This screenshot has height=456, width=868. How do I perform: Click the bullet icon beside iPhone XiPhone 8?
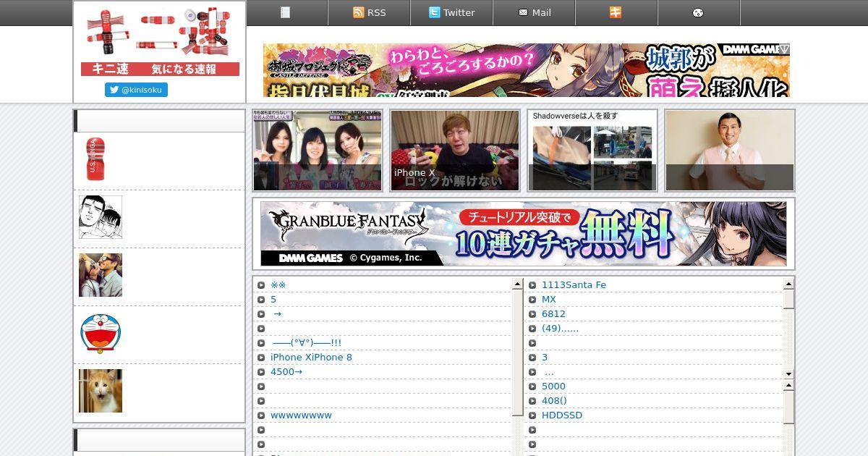pos(261,357)
